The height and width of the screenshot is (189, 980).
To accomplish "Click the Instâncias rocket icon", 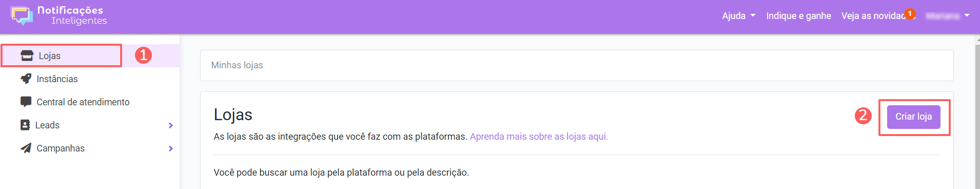I will coord(26,79).
